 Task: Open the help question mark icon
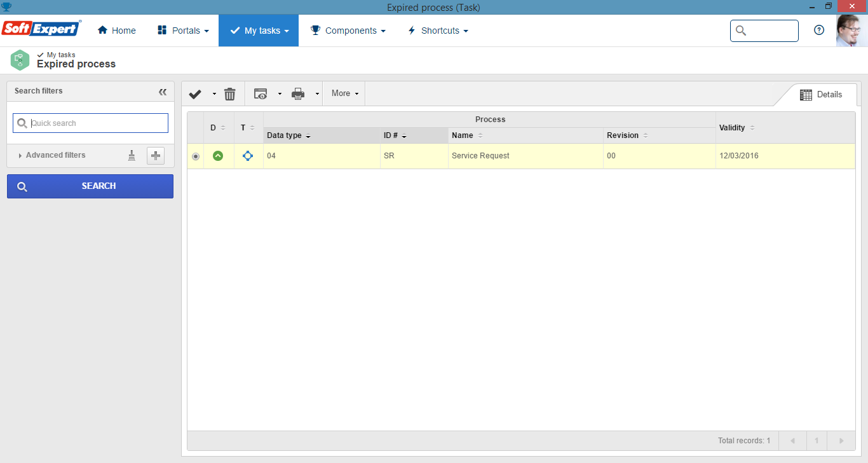click(819, 31)
